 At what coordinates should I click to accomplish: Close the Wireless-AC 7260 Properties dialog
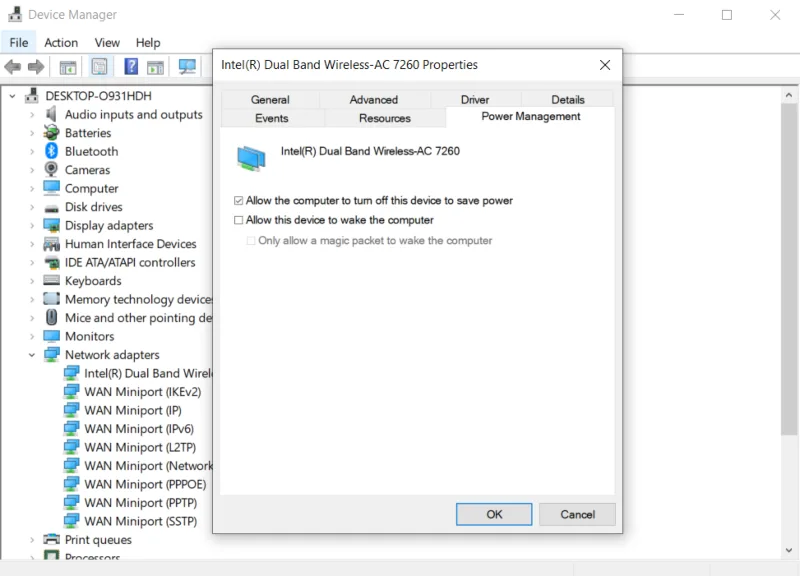tap(605, 65)
